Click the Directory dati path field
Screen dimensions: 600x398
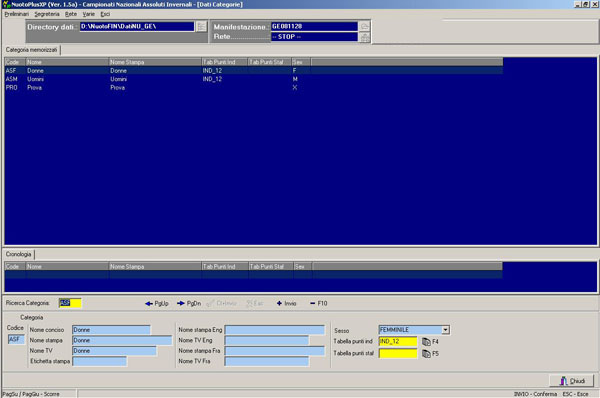click(137, 26)
